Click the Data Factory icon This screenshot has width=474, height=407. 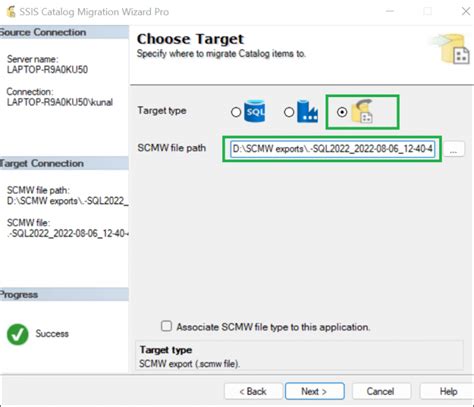pyautogui.click(x=307, y=111)
